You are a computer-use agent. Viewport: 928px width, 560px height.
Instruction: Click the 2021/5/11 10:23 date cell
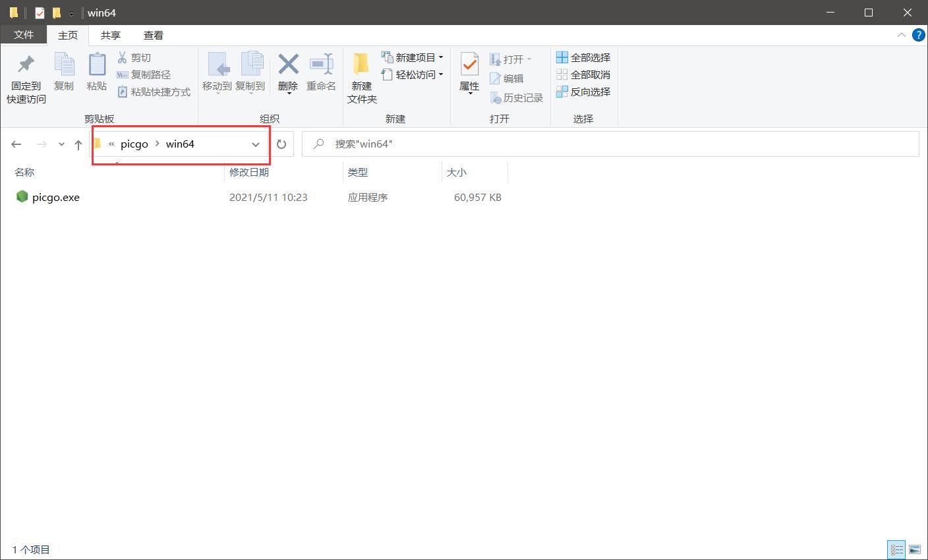268,197
